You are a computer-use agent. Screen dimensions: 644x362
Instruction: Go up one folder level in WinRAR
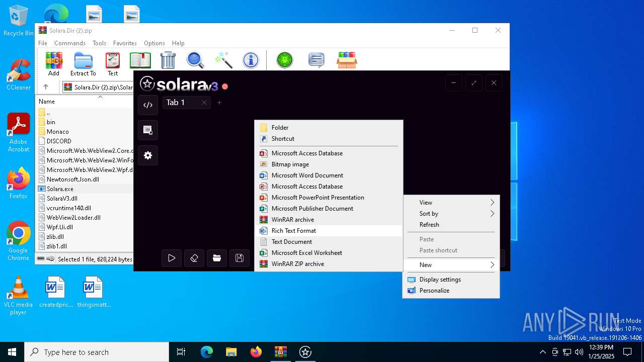point(46,87)
